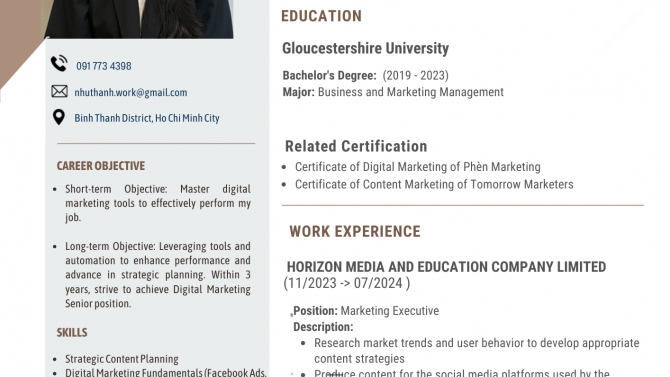Open the nhuthanh.work@gmail.com email link
This screenshot has height=377, width=670.
[x=131, y=92]
